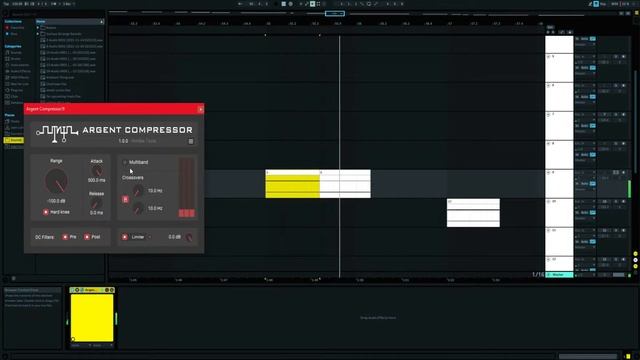Toggle monitor button on track 6
The width and height of the screenshot is (640, 360).
click(593, 97)
